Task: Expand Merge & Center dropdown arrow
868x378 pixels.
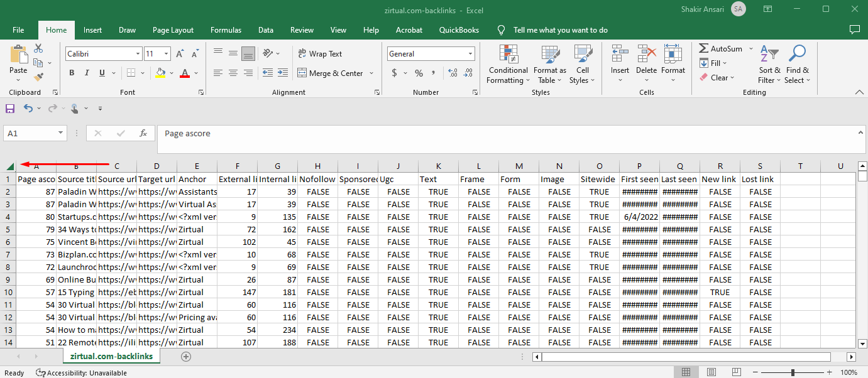Action: point(371,73)
